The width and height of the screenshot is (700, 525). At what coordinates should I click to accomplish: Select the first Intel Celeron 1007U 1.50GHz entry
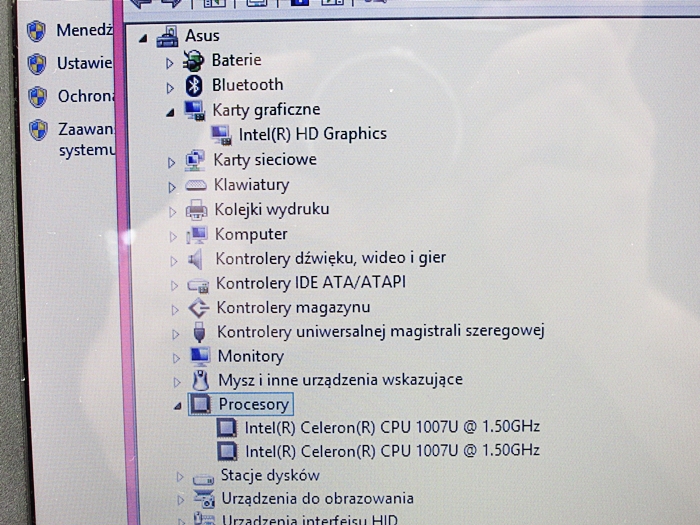click(x=392, y=427)
